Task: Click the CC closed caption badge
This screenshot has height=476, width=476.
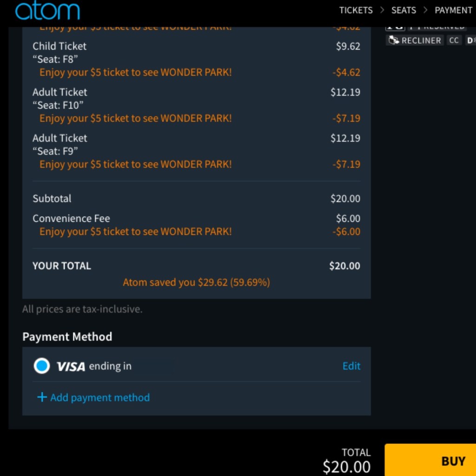Action: pyautogui.click(x=454, y=40)
